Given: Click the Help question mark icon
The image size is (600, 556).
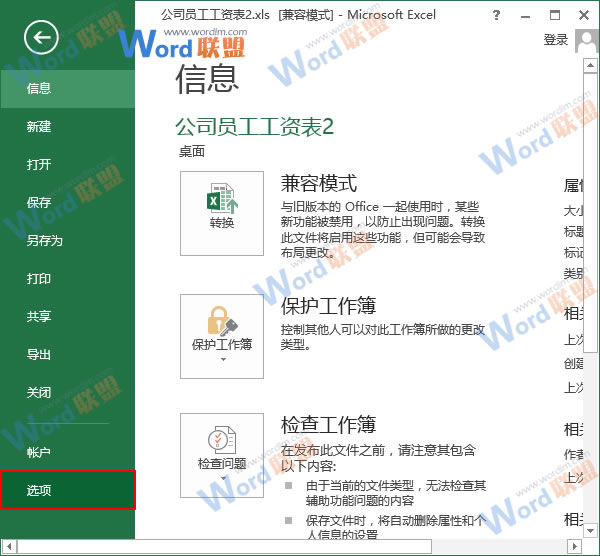Looking at the screenshot, I should [497, 17].
